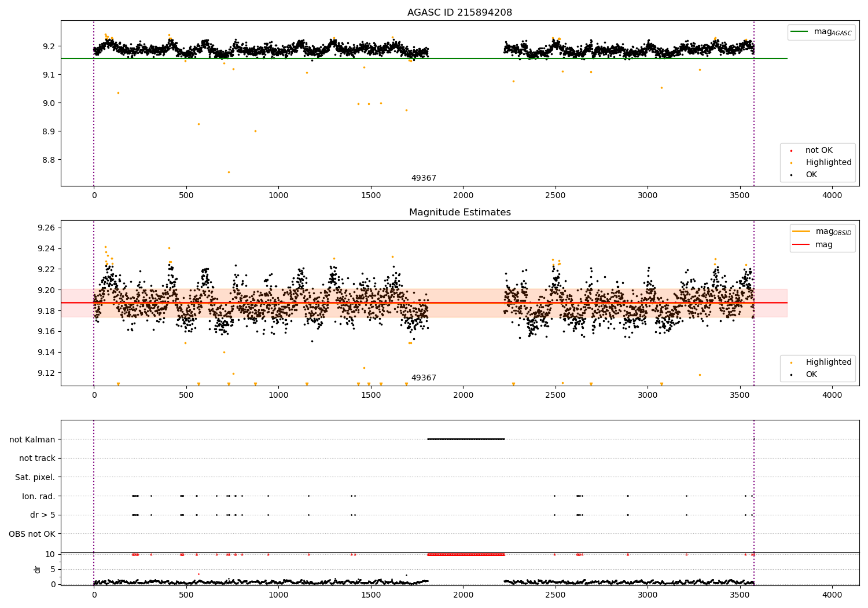Select 'not OK' legend entry in top plot
The width and height of the screenshot is (868, 608).
pos(819,151)
